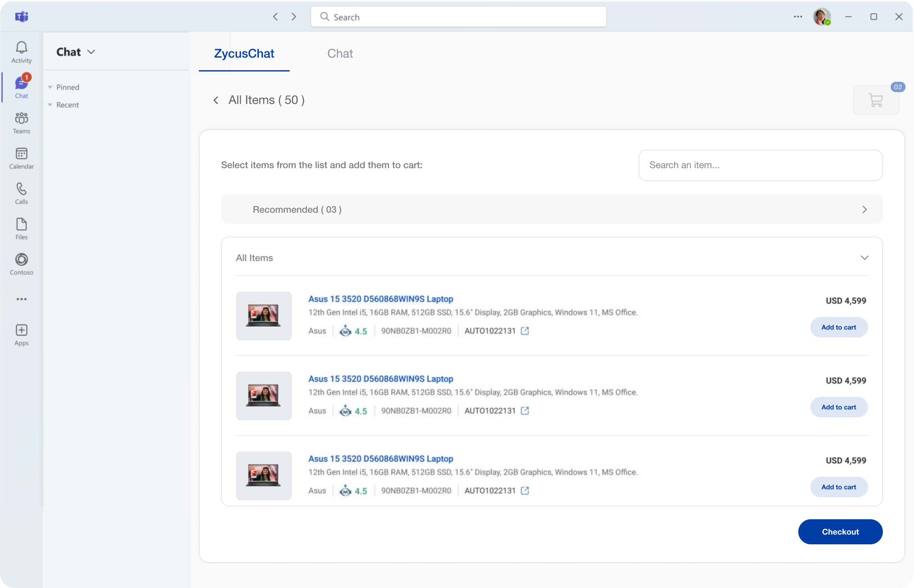Maximize the Teams window
Screen dimensions: 914x588
point(874,17)
